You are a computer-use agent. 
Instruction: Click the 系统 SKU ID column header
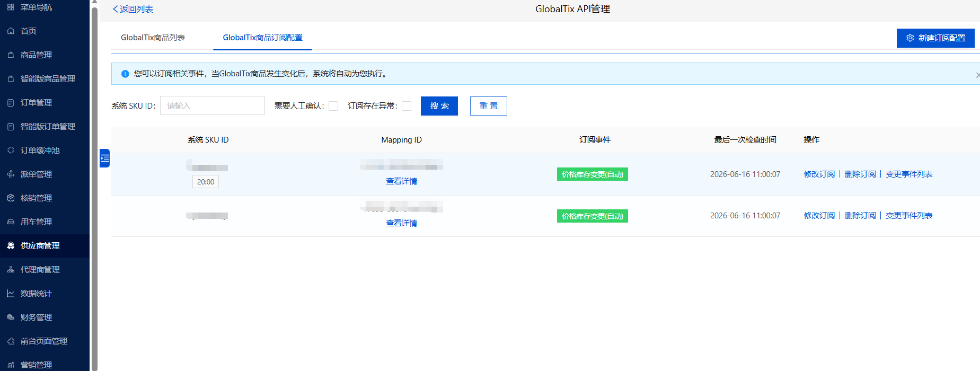208,140
